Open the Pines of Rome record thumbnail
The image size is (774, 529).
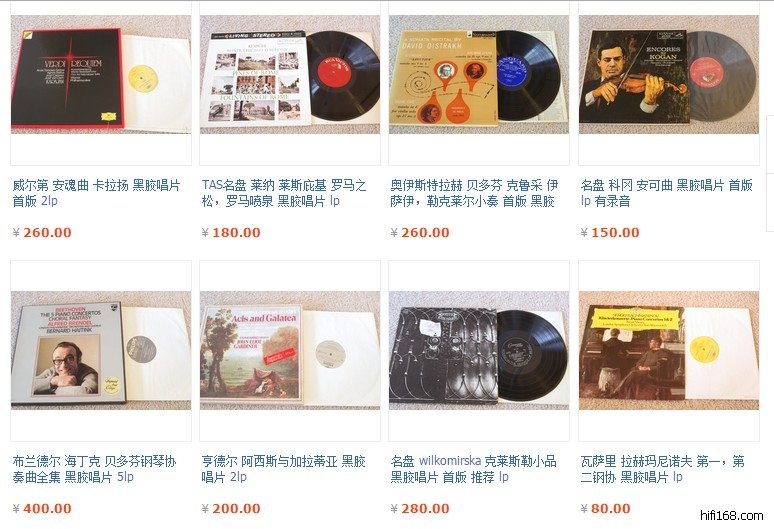(x=290, y=74)
